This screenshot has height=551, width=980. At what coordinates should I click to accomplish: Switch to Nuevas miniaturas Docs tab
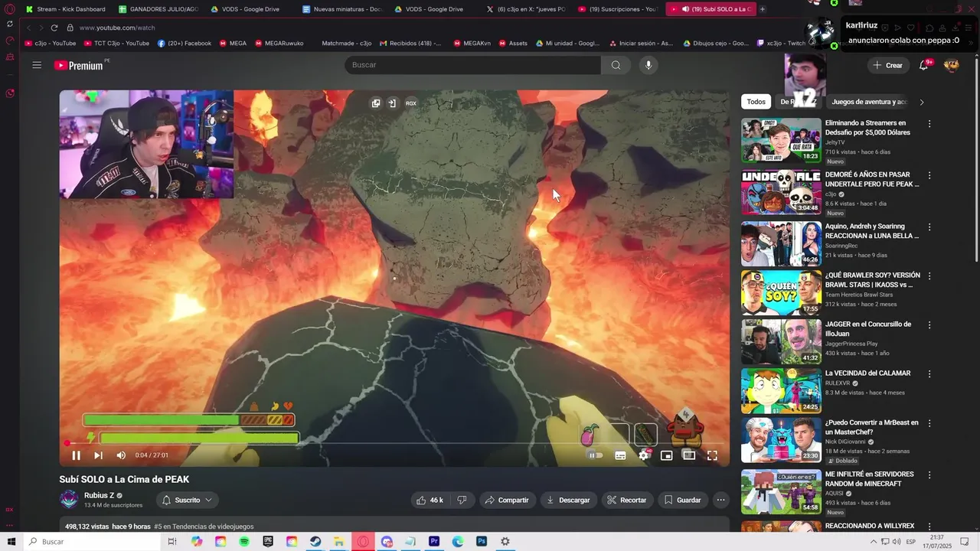342,9
